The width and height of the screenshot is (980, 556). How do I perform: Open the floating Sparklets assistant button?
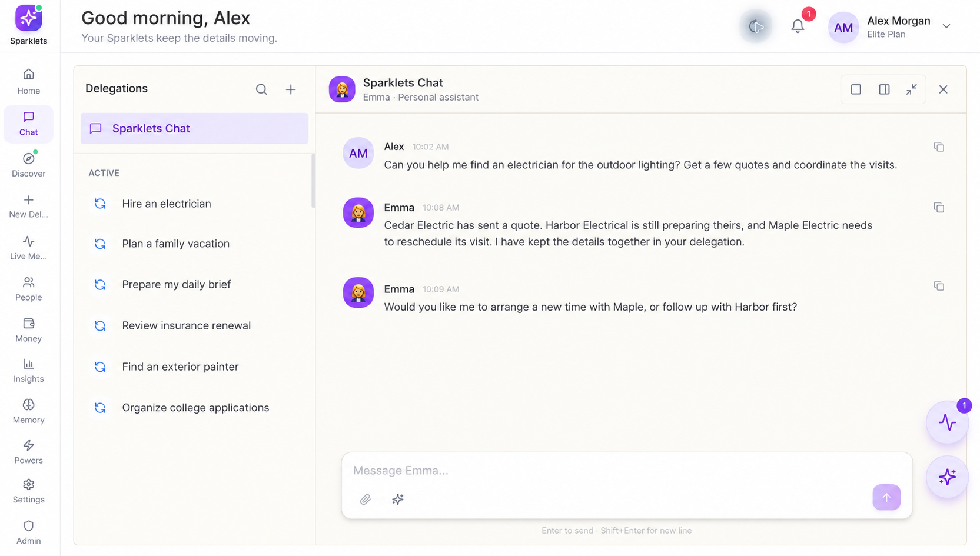coord(947,477)
